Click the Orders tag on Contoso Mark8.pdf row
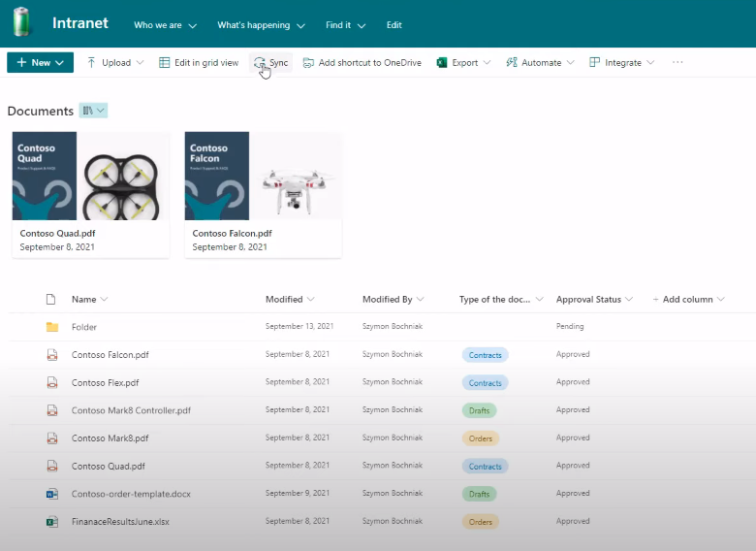This screenshot has height=551, width=756. tap(481, 438)
